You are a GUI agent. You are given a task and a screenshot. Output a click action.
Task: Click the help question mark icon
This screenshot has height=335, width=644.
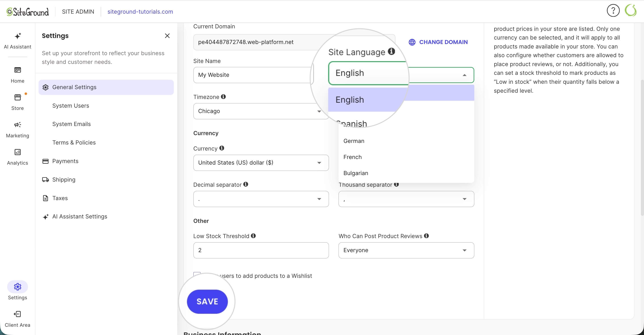pos(613,11)
